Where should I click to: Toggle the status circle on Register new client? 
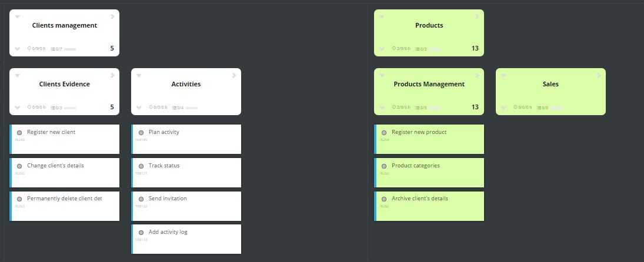[19, 132]
